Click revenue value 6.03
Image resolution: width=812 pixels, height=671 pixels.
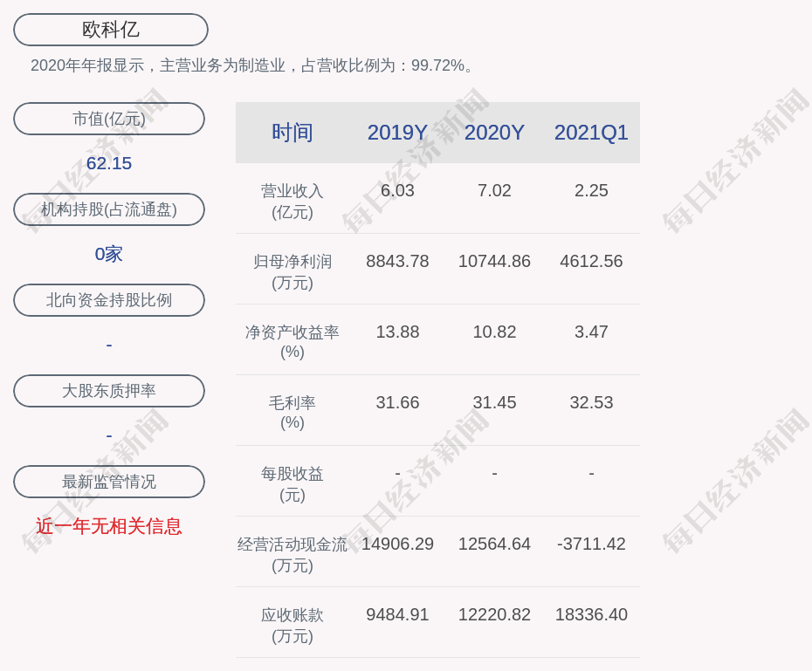(397, 190)
